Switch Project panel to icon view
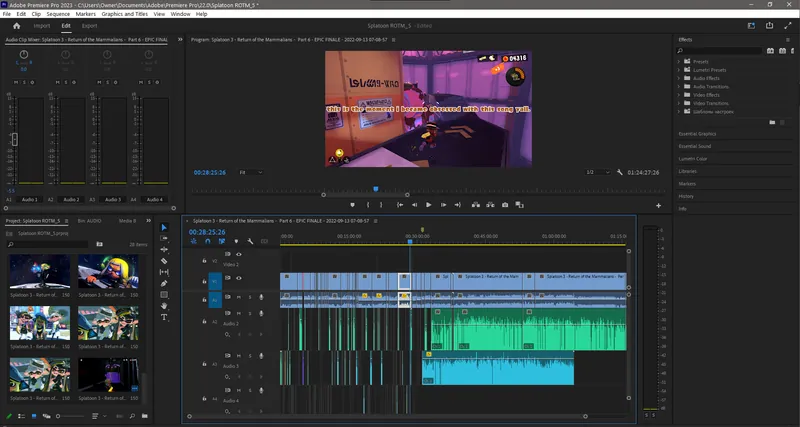This screenshot has height=427, width=800. tap(34, 416)
